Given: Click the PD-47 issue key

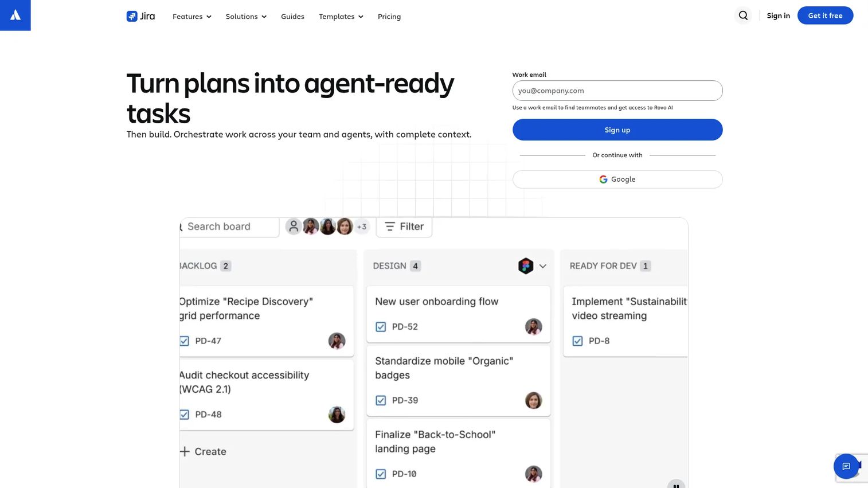Looking at the screenshot, I should [208, 341].
